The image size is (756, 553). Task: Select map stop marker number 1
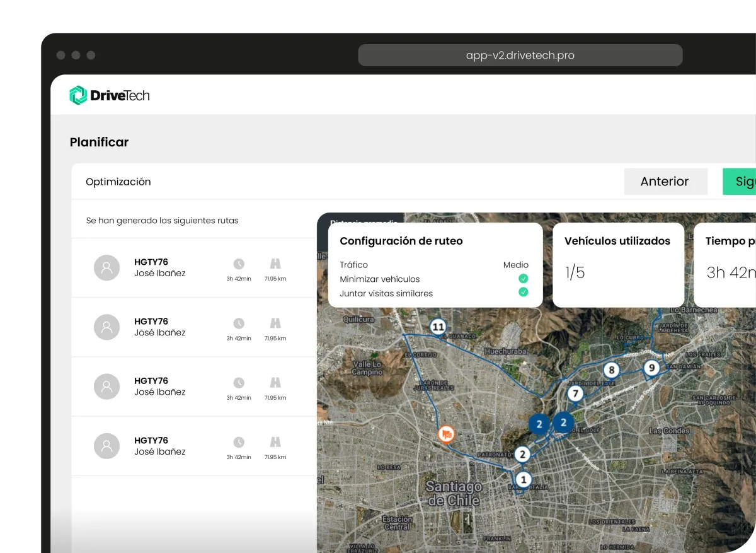[x=524, y=479]
